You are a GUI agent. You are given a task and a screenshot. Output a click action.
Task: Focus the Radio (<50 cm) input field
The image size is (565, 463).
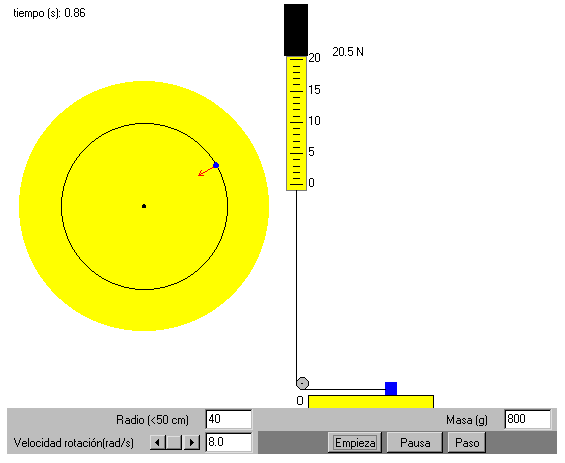coord(228,419)
